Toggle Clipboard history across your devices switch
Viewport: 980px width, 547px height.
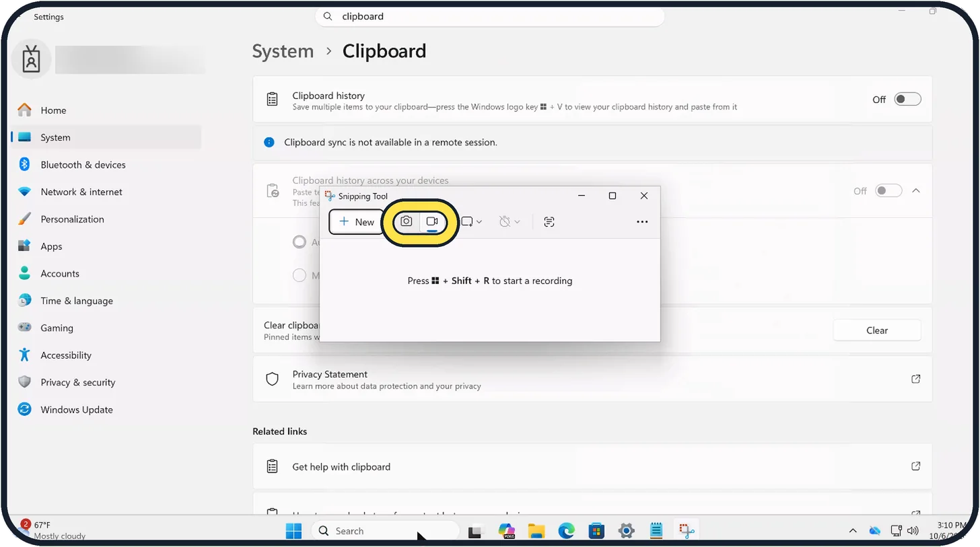pos(888,191)
